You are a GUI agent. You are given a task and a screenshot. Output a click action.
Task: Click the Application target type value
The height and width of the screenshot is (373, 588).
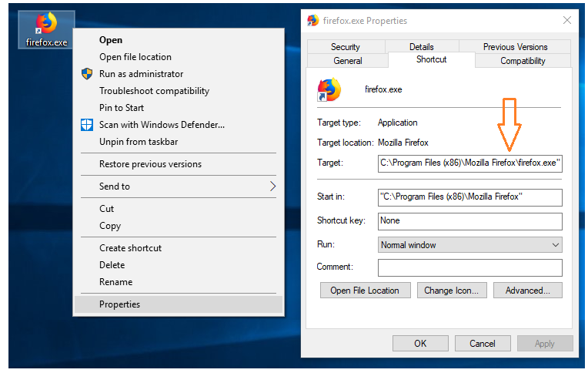(x=397, y=123)
